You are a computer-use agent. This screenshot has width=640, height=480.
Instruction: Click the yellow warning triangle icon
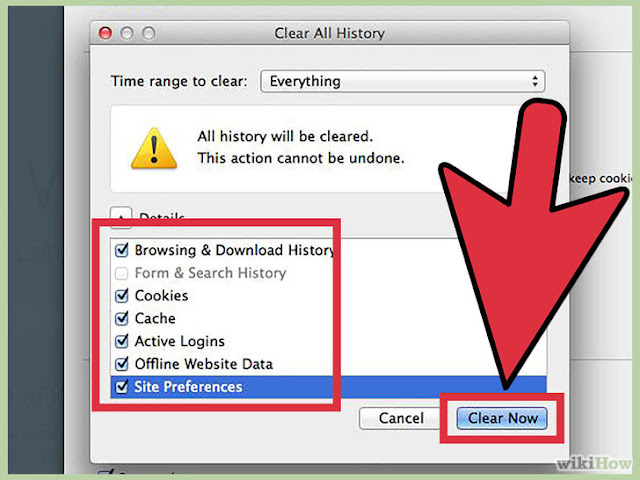coord(154,149)
